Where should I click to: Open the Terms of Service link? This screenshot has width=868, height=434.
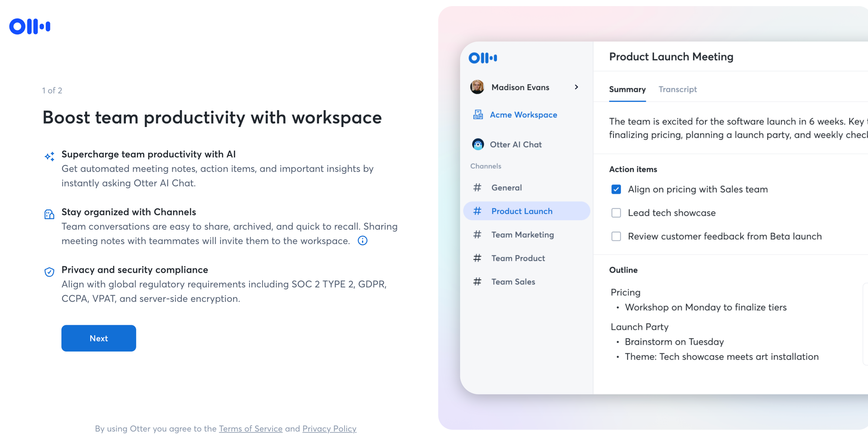(250, 428)
